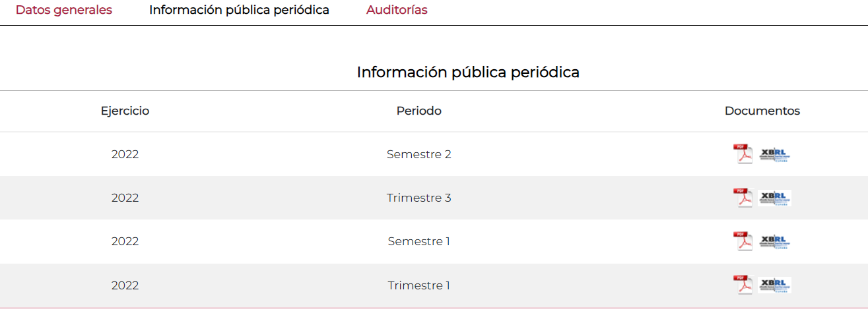The image size is (868, 321).
Task: Open the PDF for 2022 Trimestre 3
Action: point(743,198)
